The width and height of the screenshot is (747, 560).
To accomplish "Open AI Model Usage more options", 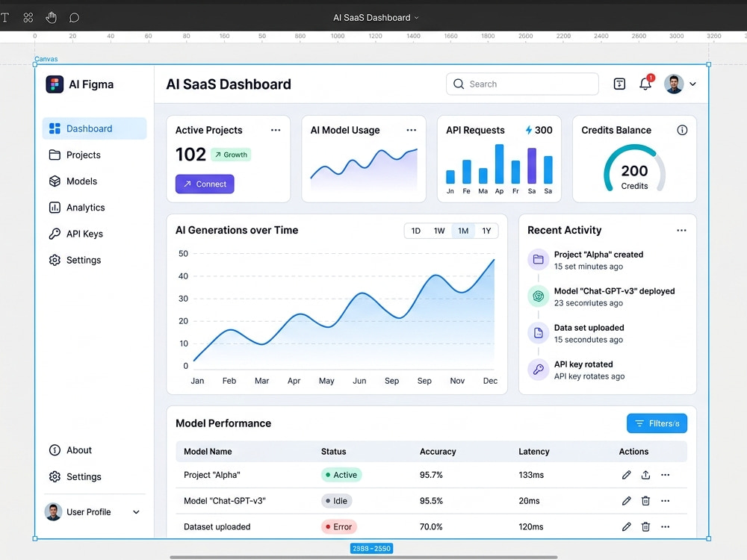I will pos(411,130).
